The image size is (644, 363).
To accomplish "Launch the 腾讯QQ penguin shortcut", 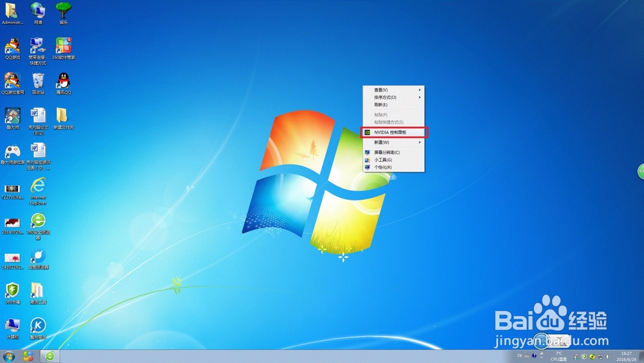I will pyautogui.click(x=63, y=83).
